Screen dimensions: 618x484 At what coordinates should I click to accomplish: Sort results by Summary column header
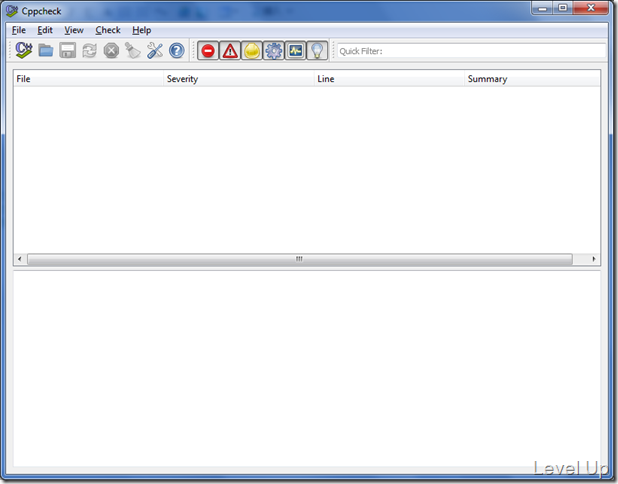click(x=532, y=79)
